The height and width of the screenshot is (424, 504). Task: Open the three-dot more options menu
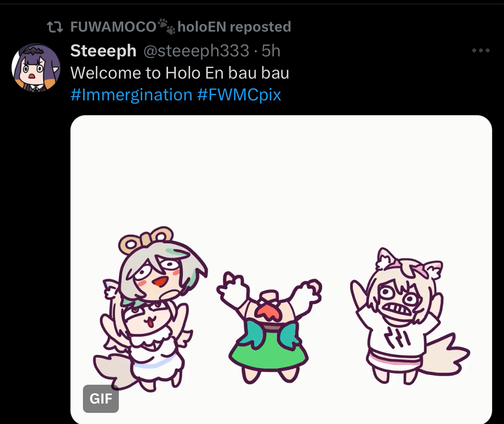tap(481, 50)
